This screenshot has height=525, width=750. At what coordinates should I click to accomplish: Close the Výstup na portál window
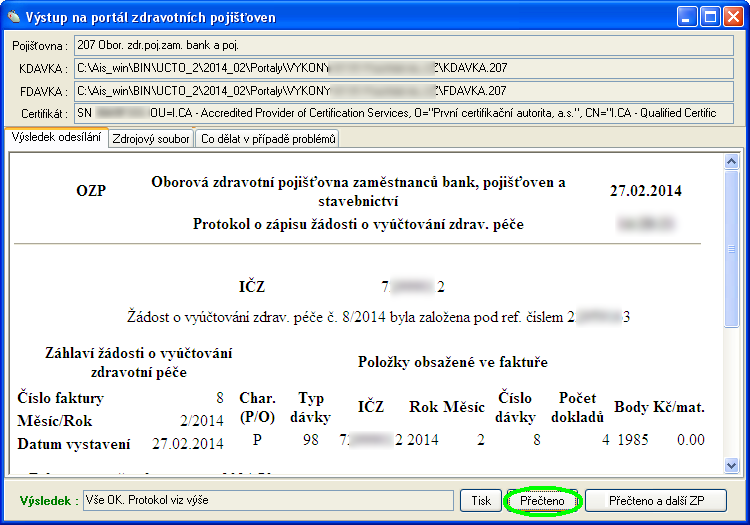(x=734, y=17)
